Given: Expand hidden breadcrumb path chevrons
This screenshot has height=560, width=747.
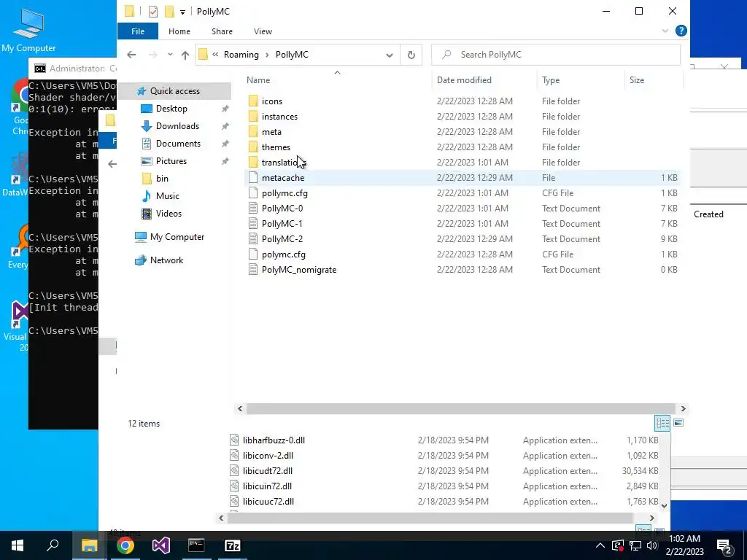Looking at the screenshot, I should click(215, 55).
